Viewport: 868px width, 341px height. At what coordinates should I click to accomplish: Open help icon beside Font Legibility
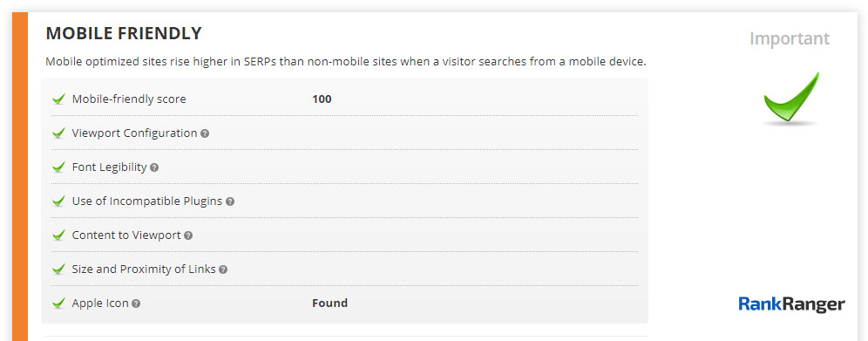154,167
